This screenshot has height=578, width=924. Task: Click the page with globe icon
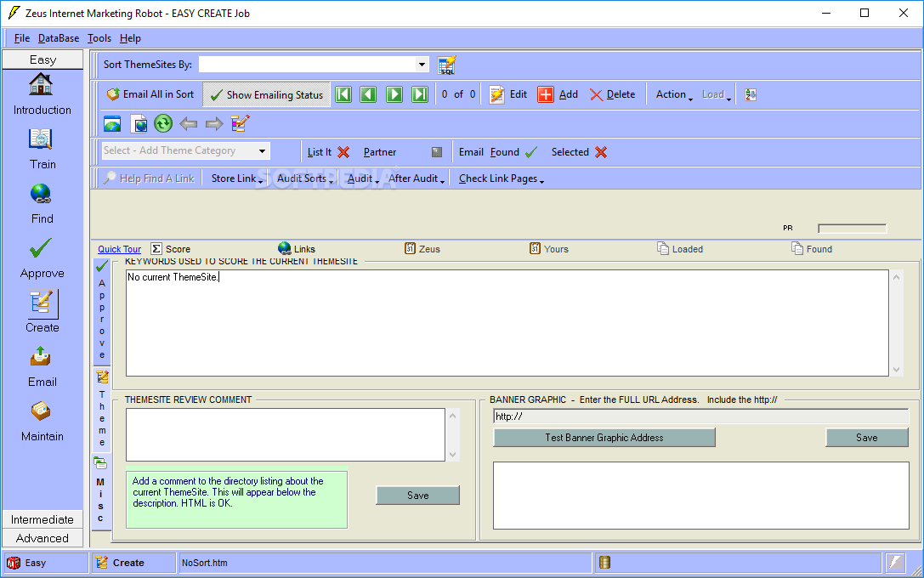[139, 124]
